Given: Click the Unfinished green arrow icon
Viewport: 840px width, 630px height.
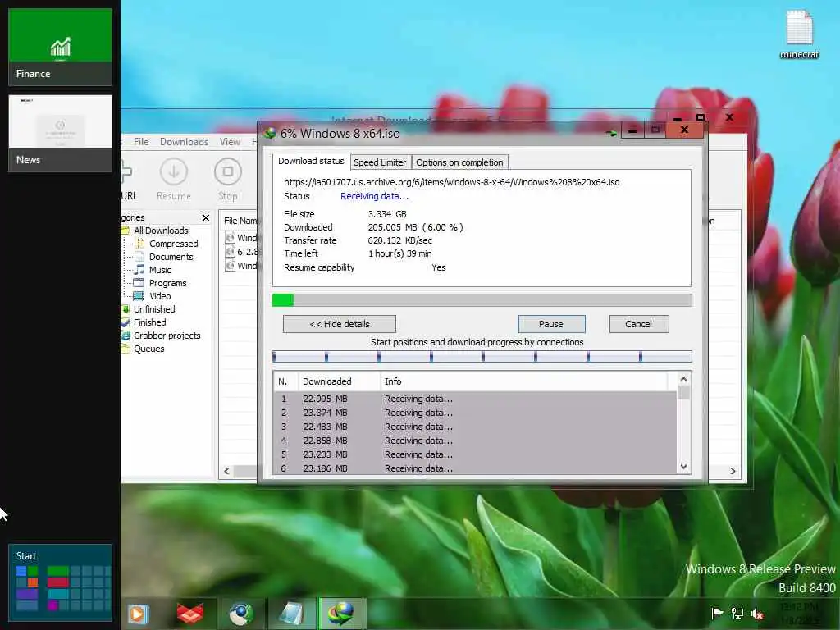Looking at the screenshot, I should (126, 309).
